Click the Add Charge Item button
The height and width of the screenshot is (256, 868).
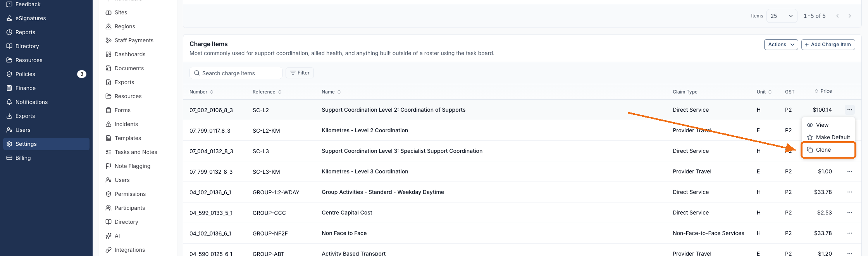828,45
